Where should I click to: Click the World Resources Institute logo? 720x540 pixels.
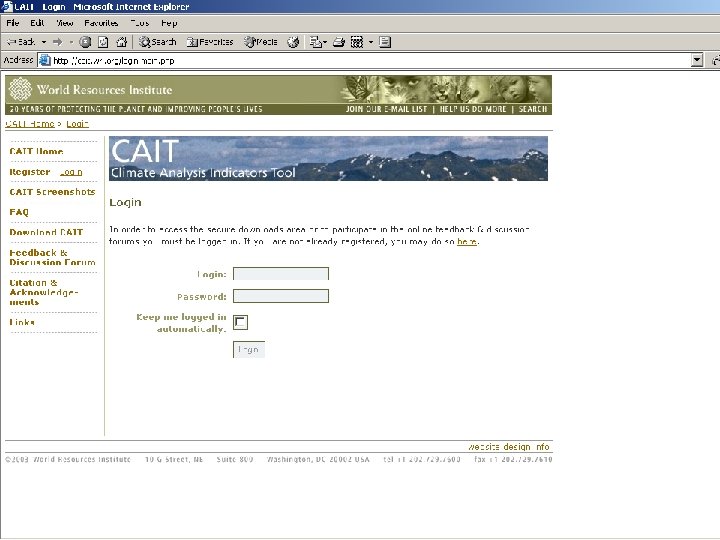pyautogui.click(x=91, y=90)
